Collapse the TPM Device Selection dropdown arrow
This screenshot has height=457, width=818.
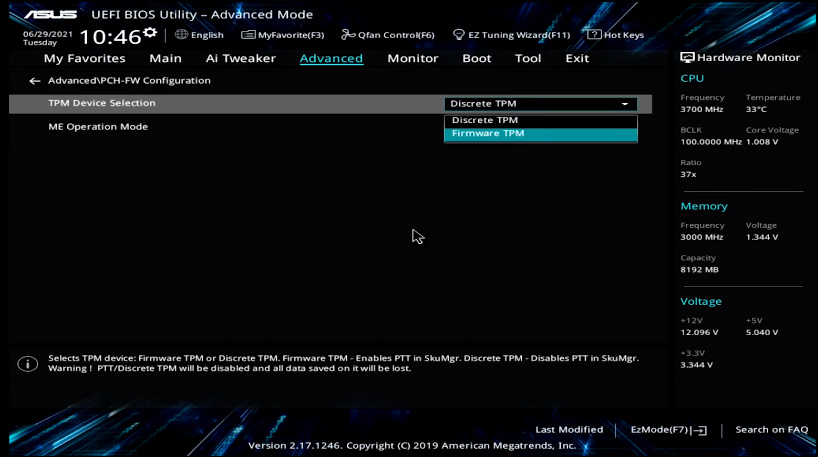(625, 104)
